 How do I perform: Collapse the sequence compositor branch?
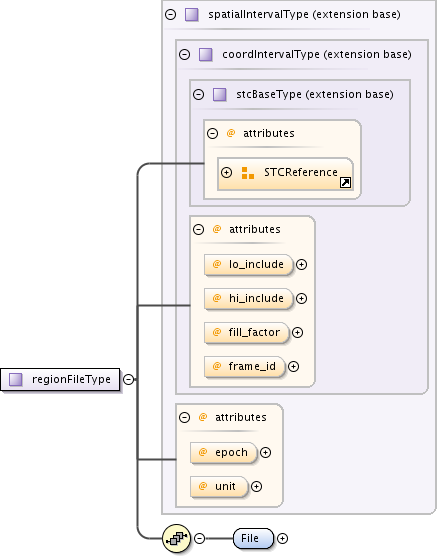click(x=199, y=538)
